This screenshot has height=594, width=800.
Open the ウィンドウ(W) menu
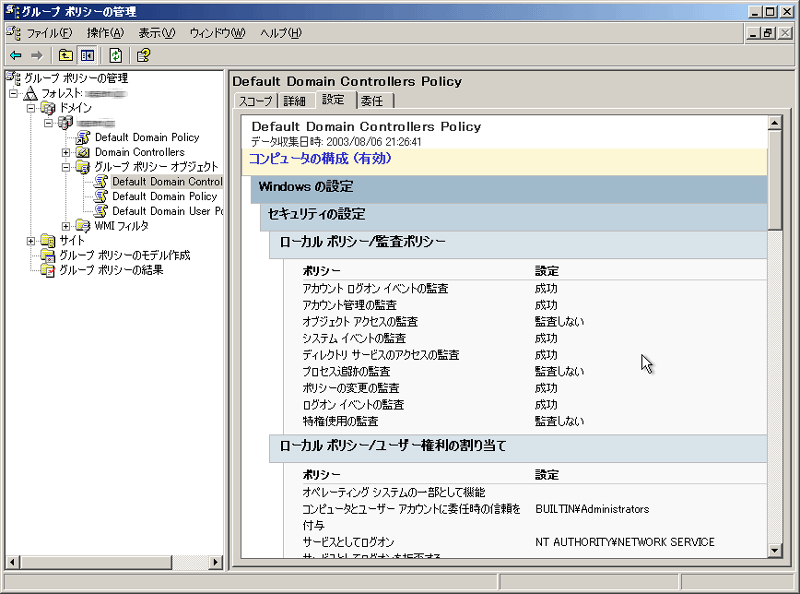pyautogui.click(x=217, y=33)
